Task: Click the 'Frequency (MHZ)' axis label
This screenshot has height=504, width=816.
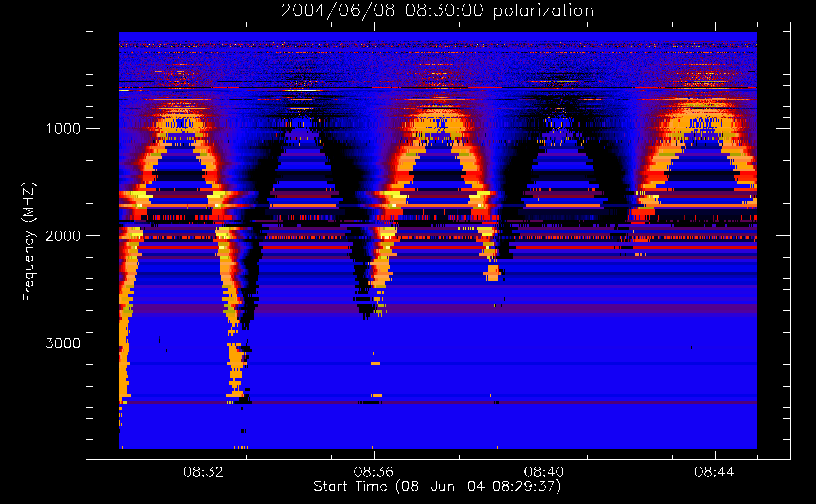Action: click(29, 242)
